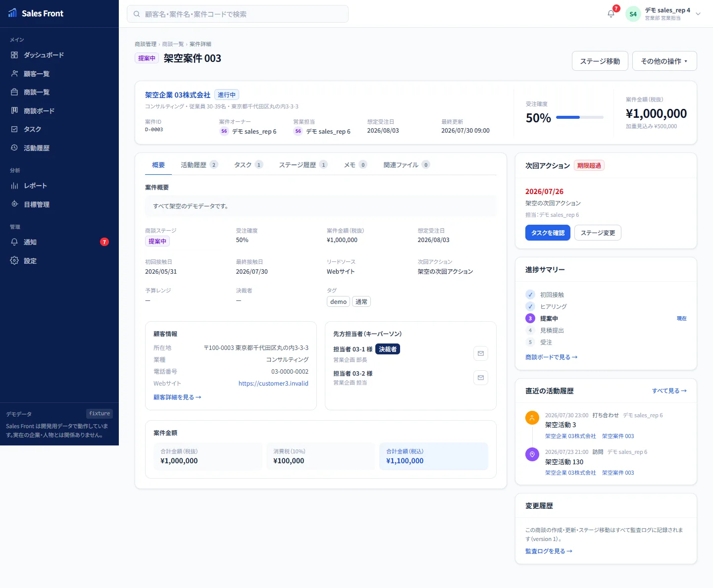Open notifications bell in the top bar
Viewport: 713px width, 588px height.
point(611,14)
